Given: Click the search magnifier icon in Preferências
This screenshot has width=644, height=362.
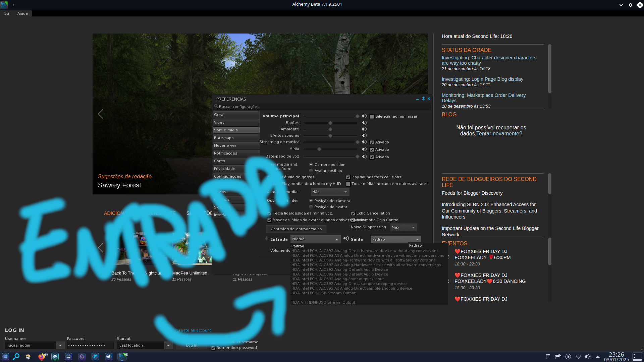Looking at the screenshot, I should pyautogui.click(x=216, y=107).
